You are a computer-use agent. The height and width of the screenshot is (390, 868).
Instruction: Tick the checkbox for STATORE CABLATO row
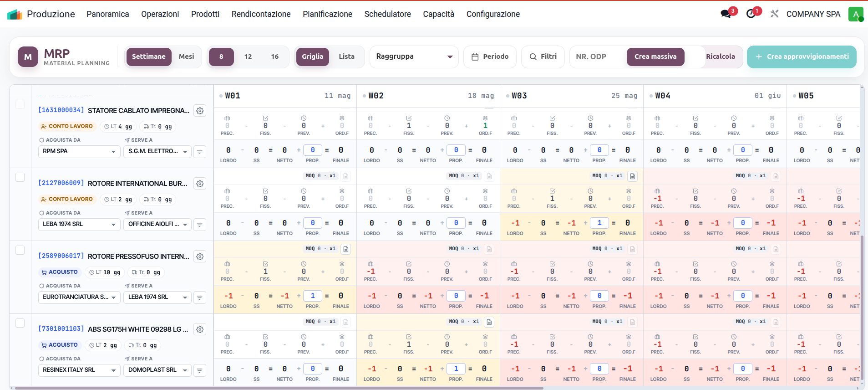point(20,104)
